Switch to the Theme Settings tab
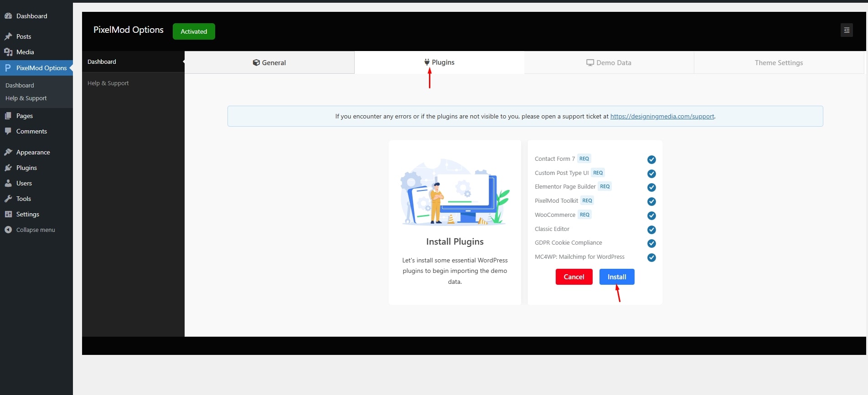Screen dimensions: 868x395 [779, 62]
